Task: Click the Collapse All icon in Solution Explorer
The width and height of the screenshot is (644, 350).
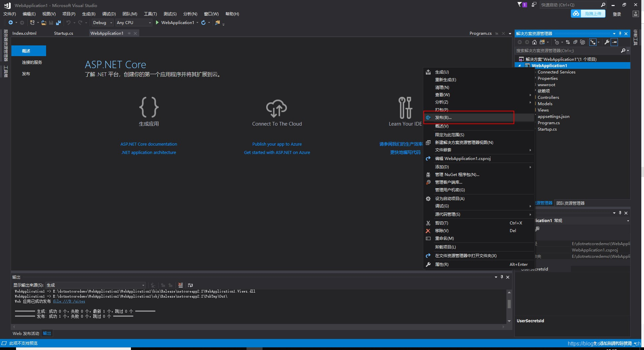Action: pyautogui.click(x=575, y=42)
